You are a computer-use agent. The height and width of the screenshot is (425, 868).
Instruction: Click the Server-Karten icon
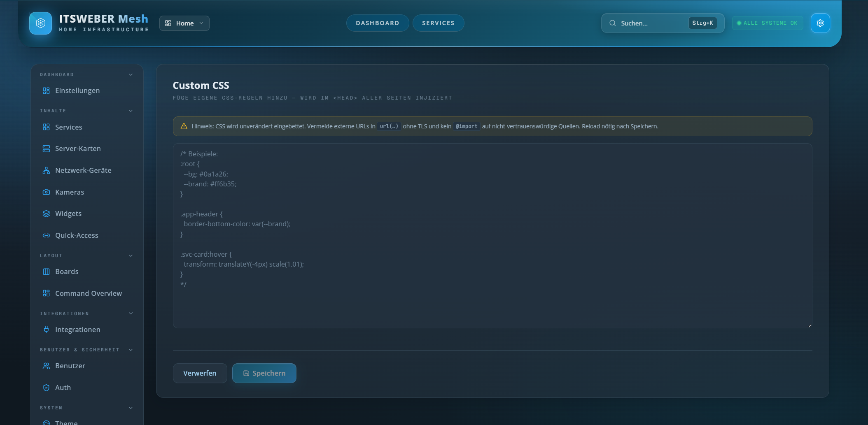pyautogui.click(x=46, y=149)
